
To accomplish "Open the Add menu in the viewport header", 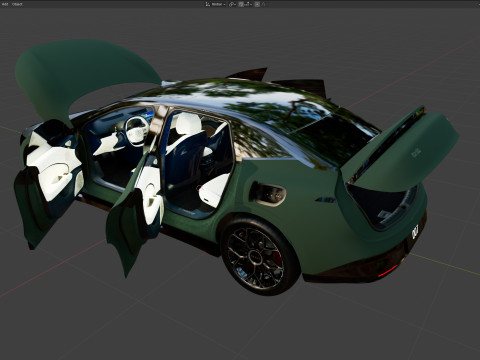I will pos(5,4).
